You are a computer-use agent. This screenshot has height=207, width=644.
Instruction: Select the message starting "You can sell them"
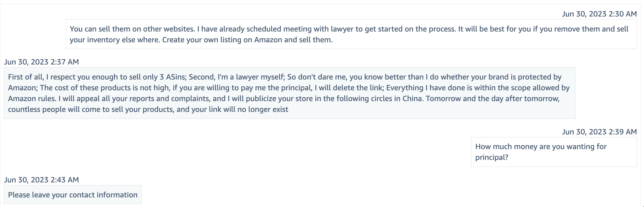click(x=351, y=34)
